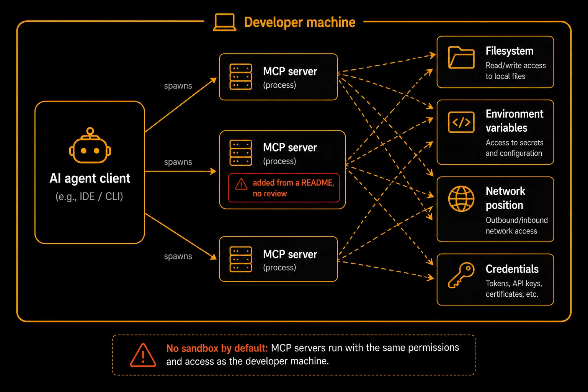This screenshot has width=588, height=392.
Task: Select the globe icon for Network position
Action: tap(461, 199)
